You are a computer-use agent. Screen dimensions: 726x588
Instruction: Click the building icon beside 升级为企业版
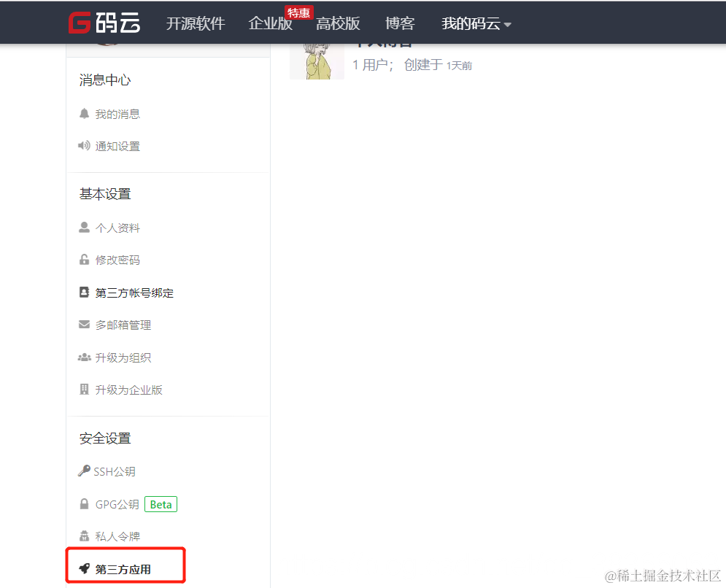[84, 390]
